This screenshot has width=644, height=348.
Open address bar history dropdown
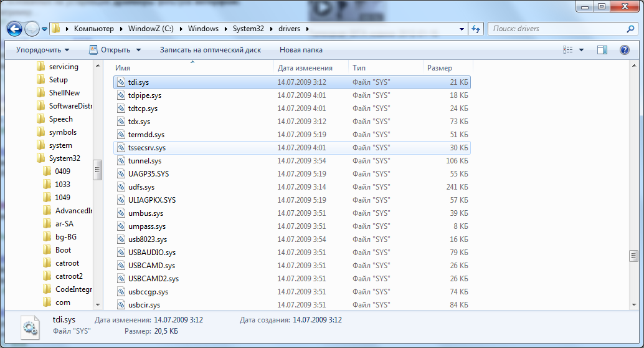tap(462, 29)
